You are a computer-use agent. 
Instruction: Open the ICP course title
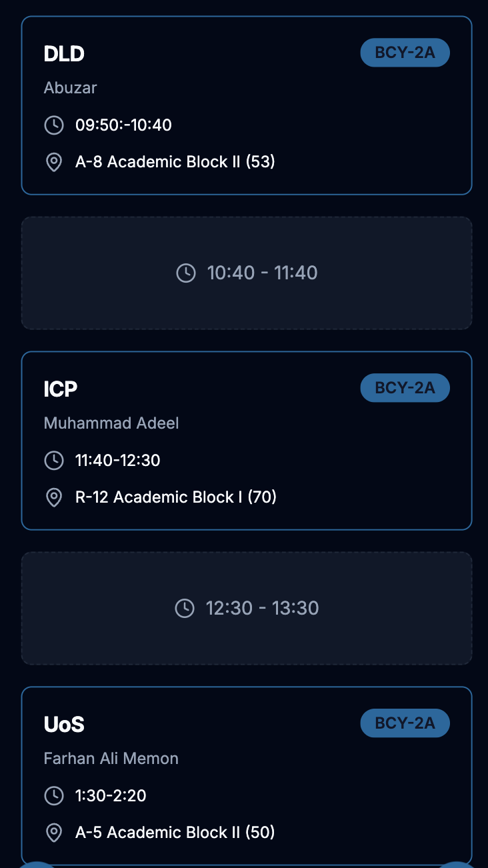[61, 389]
